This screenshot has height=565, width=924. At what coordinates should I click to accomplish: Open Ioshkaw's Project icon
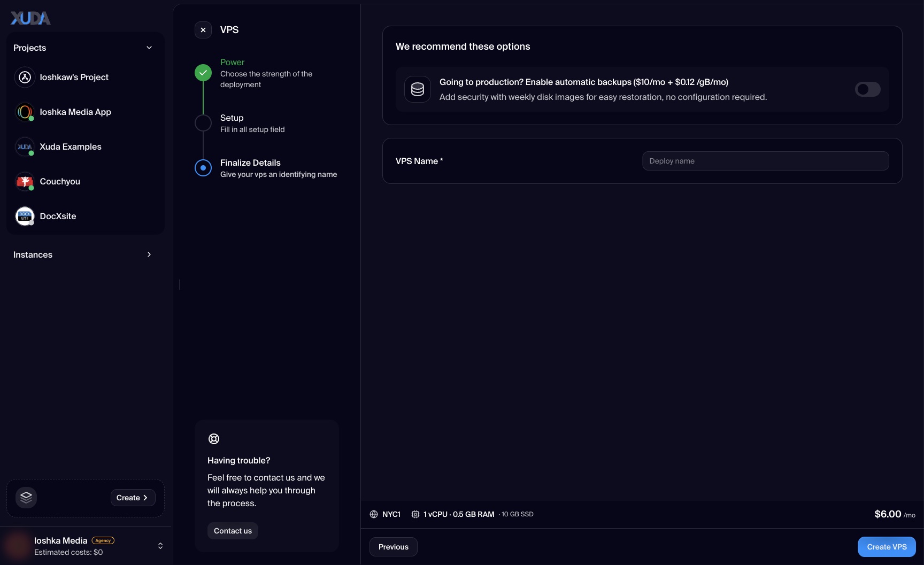tap(25, 78)
